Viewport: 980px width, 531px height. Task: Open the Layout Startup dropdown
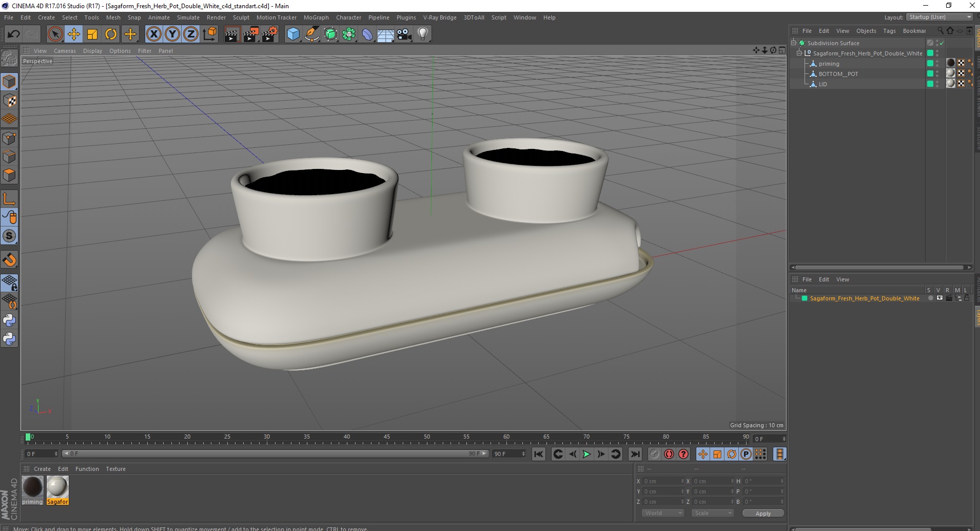click(940, 17)
